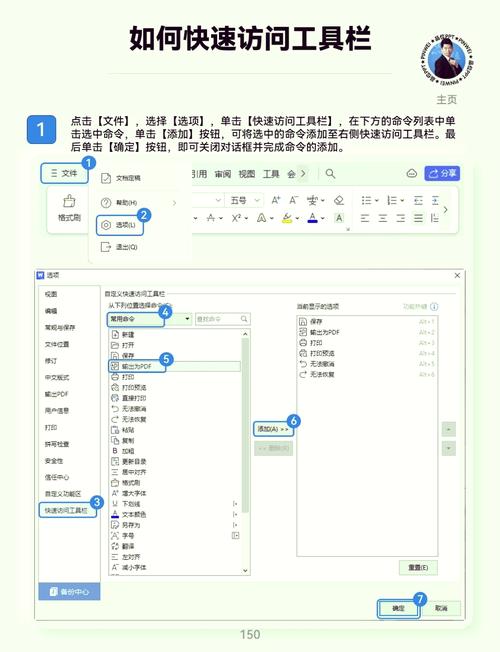Choose 选项(L) in the file menu

pyautogui.click(x=119, y=225)
